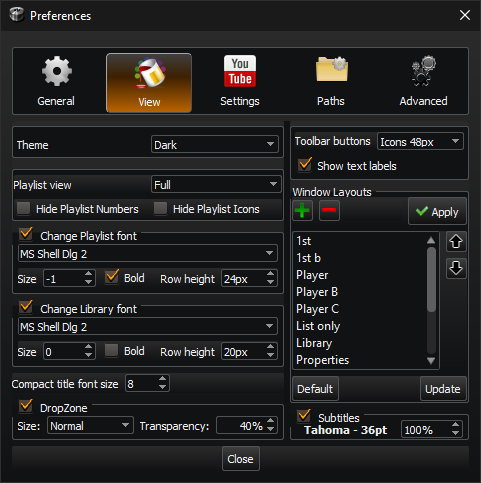This screenshot has height=483, width=481.
Task: Select the View tab
Action: [149, 83]
